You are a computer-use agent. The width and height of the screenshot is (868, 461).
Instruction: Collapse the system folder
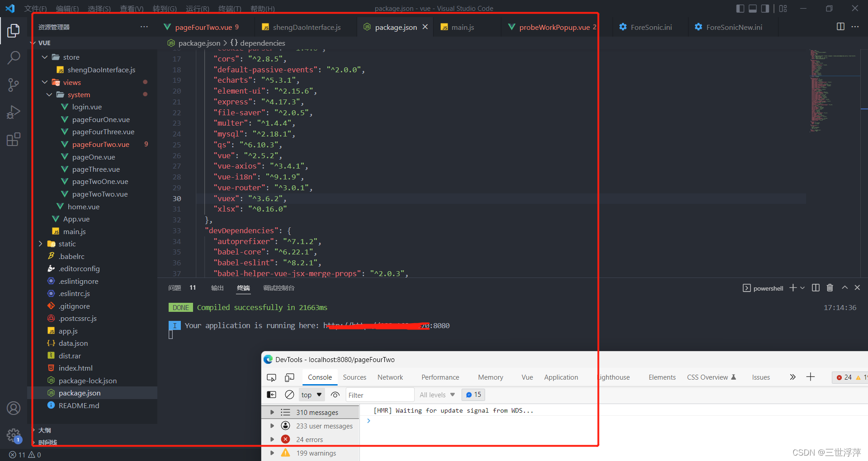tap(49, 94)
